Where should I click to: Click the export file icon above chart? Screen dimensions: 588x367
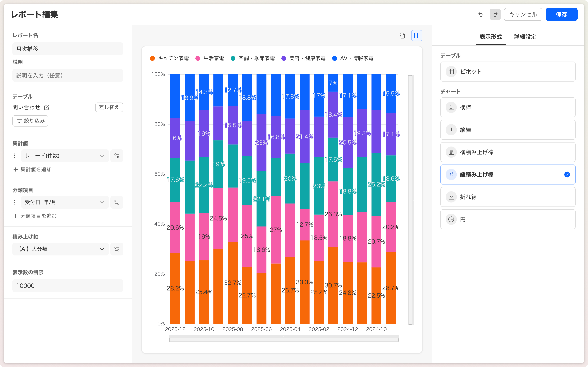(x=402, y=36)
